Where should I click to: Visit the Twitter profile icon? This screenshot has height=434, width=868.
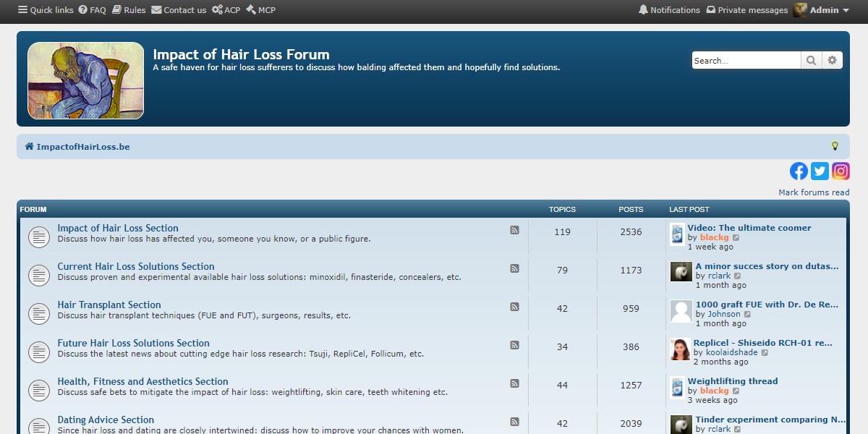(820, 171)
